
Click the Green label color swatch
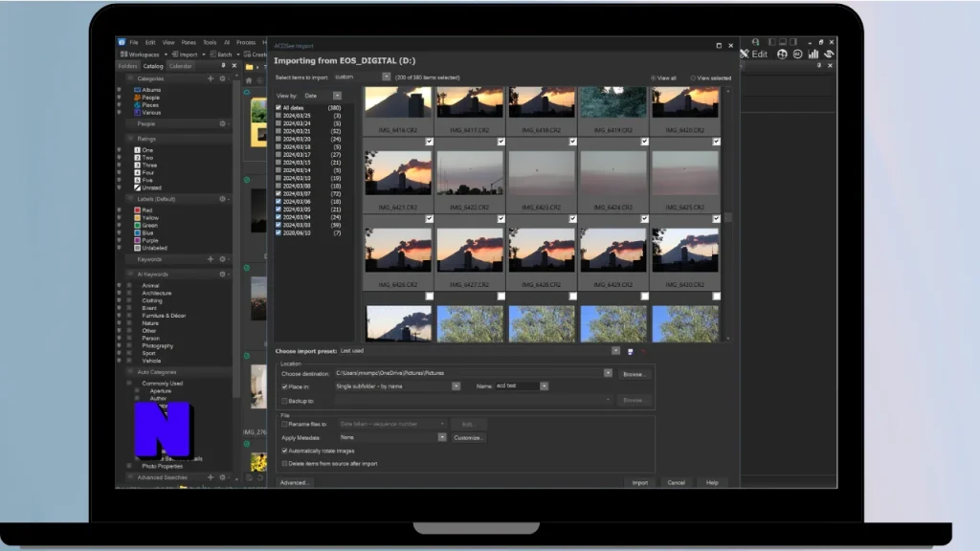138,226
